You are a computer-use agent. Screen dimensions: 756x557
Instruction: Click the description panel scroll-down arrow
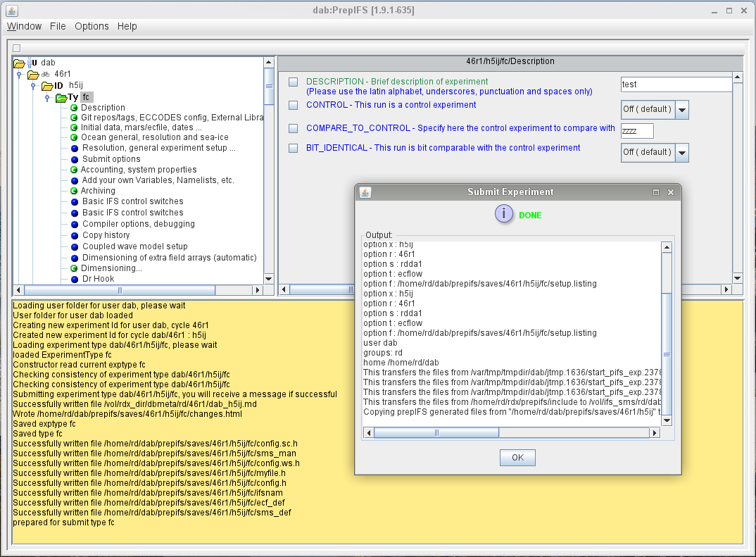point(737,277)
